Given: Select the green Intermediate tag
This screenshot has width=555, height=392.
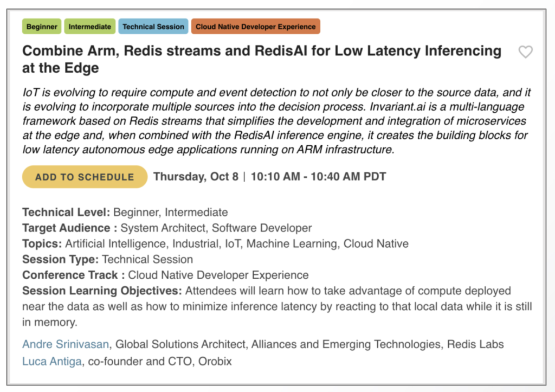Looking at the screenshot, I should pos(90,27).
